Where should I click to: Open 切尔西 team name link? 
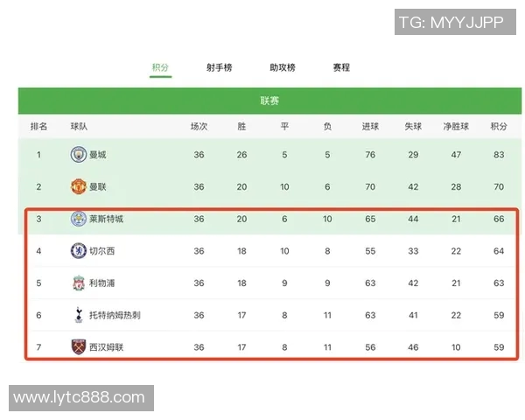[x=102, y=251]
